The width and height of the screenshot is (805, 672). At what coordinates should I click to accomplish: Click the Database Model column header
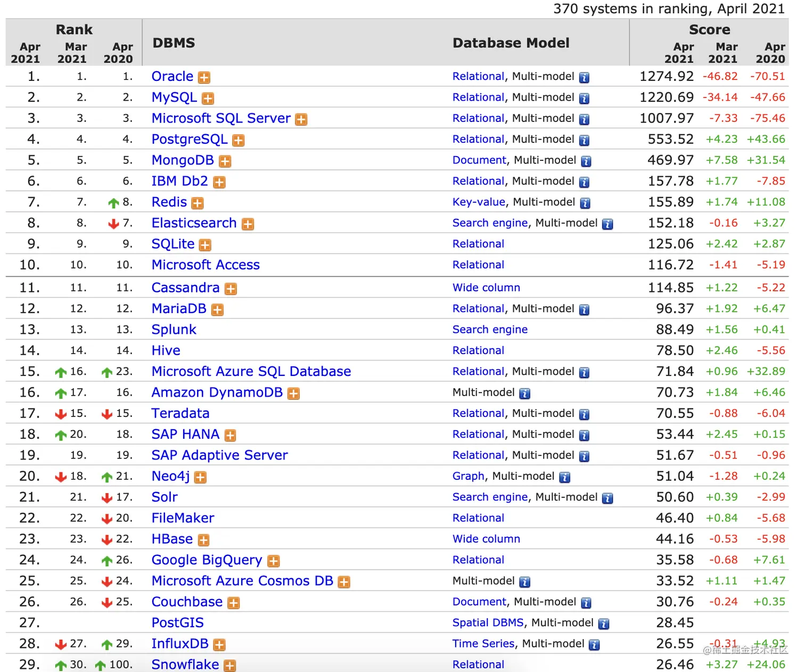511,43
